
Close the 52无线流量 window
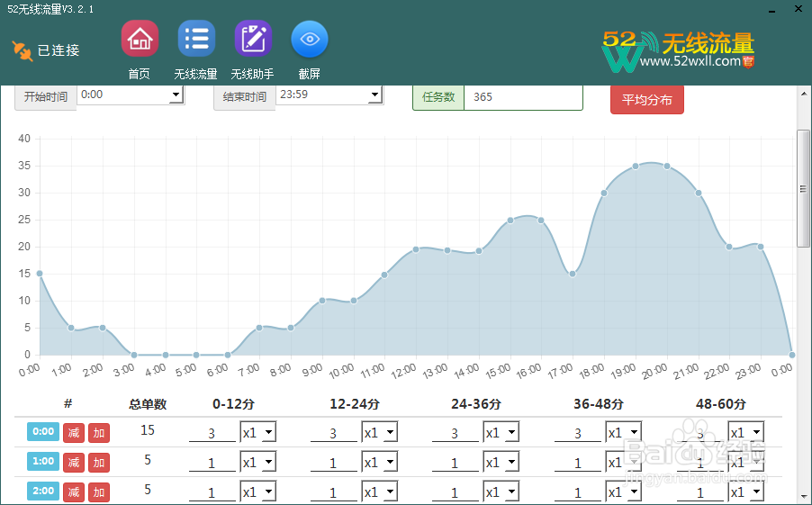click(798, 9)
